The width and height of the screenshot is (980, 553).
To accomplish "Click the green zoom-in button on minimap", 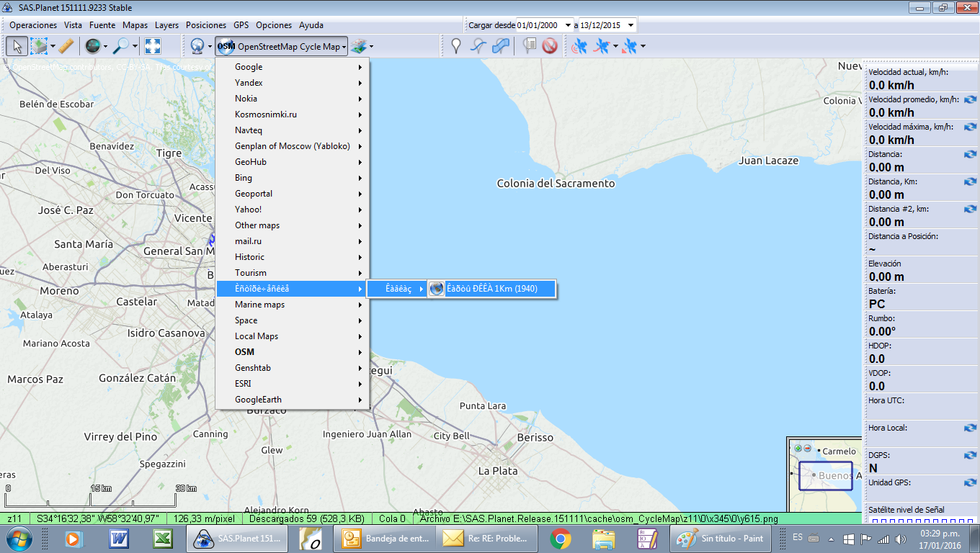I will [x=798, y=448].
